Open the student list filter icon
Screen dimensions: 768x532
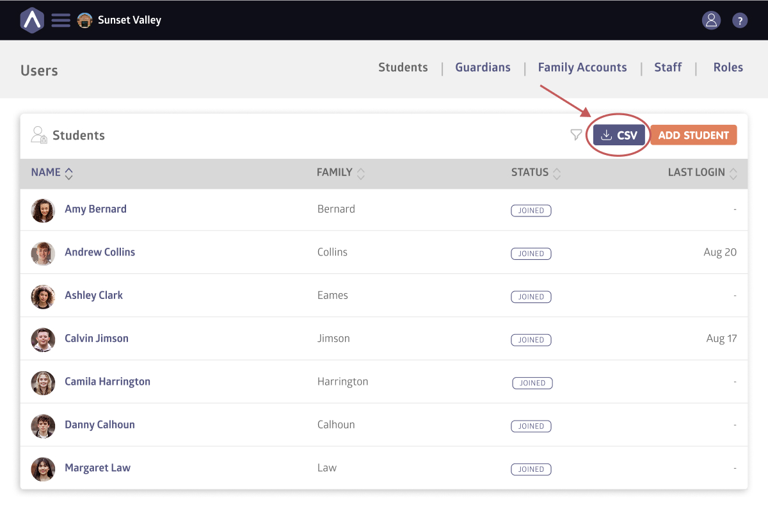point(576,134)
